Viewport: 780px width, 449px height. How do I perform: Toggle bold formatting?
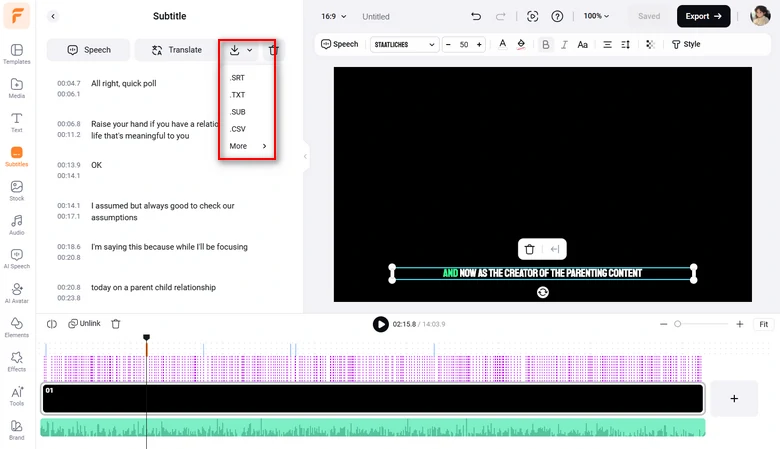click(546, 44)
